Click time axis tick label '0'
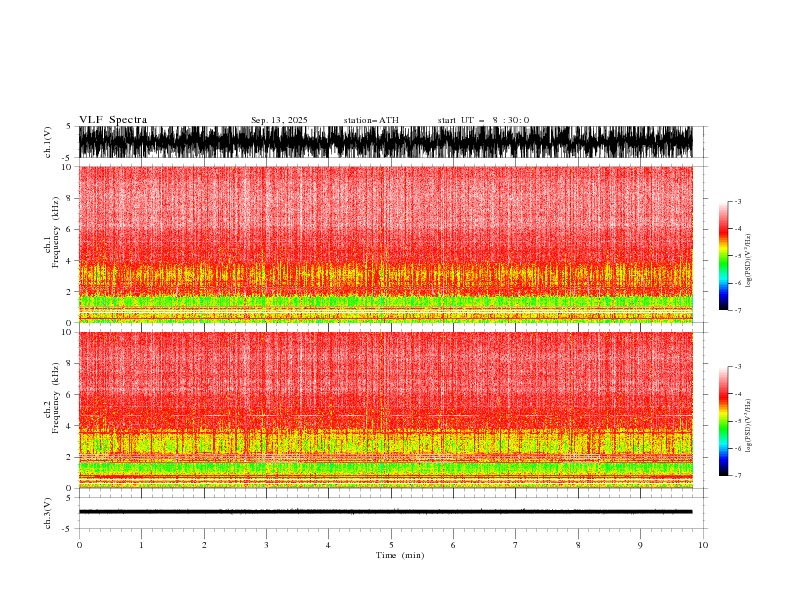Viewport: 792px width, 612px height. click(79, 545)
